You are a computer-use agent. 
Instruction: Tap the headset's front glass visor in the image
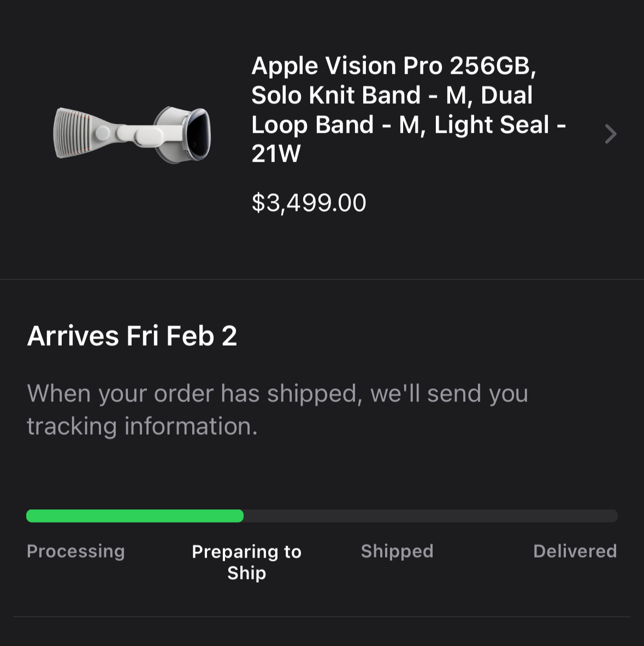[199, 133]
